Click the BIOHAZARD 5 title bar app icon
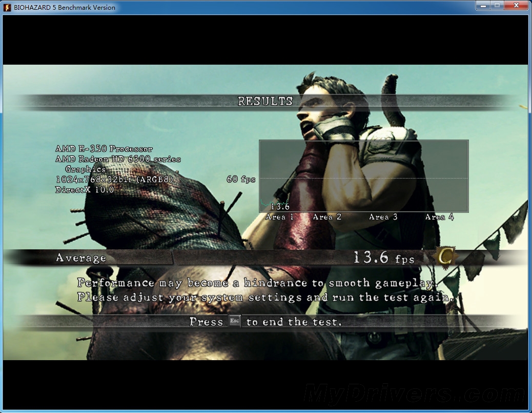This screenshot has height=413, width=532. [x=7, y=8]
